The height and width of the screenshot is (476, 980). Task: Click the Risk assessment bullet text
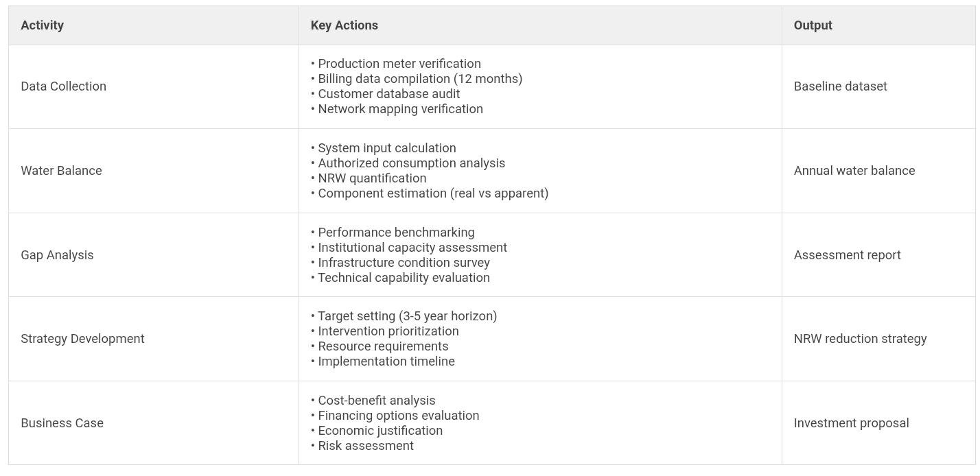click(x=365, y=446)
